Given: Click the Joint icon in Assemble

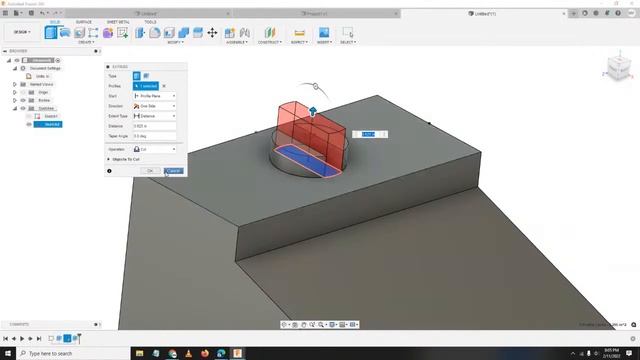Looking at the screenshot, I should coord(245,33).
